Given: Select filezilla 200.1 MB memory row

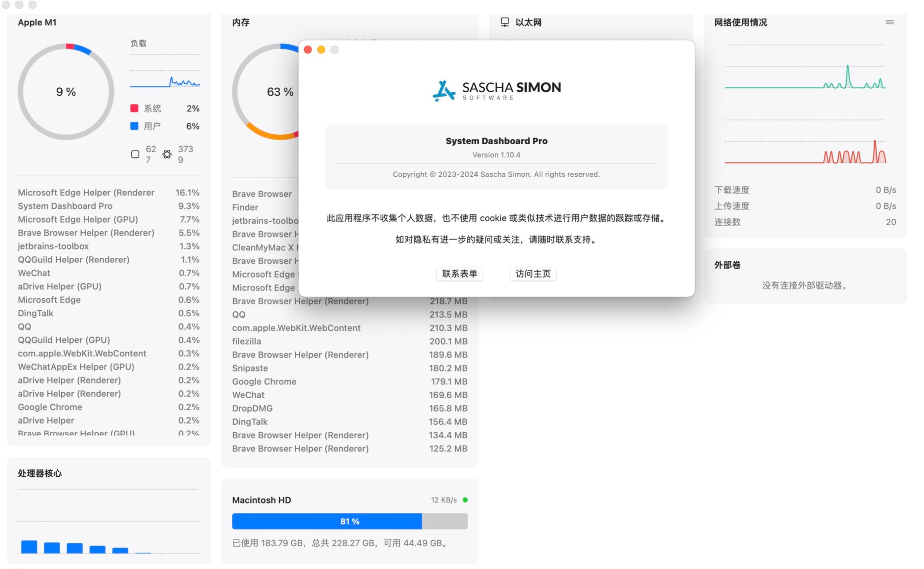Looking at the screenshot, I should coord(350,341).
